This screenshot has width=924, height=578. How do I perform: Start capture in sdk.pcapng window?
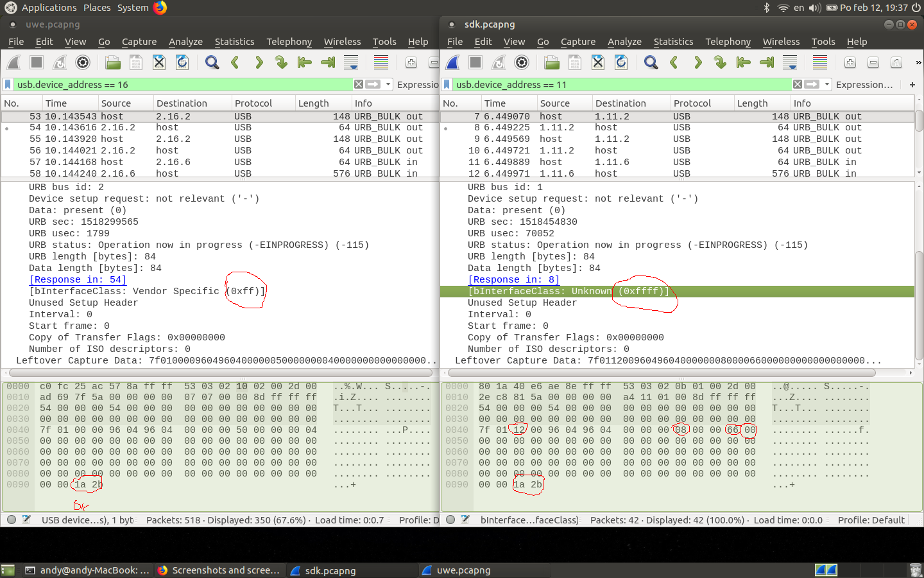[x=452, y=62]
